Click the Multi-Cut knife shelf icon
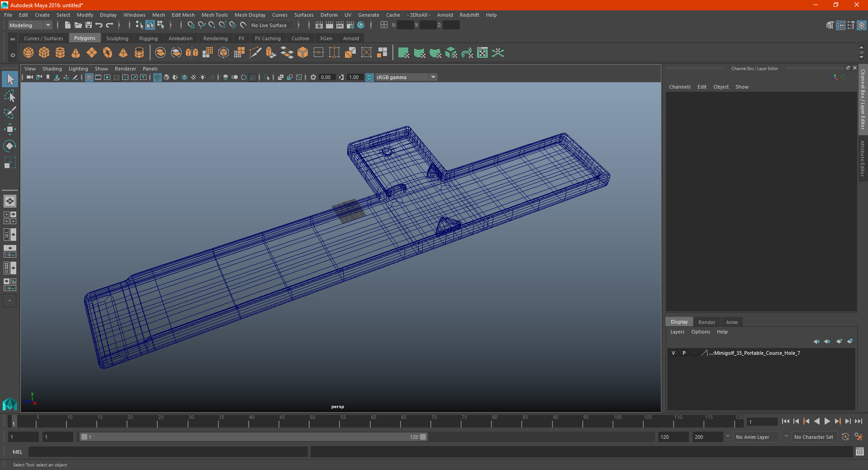The height and width of the screenshot is (470, 868). click(255, 53)
